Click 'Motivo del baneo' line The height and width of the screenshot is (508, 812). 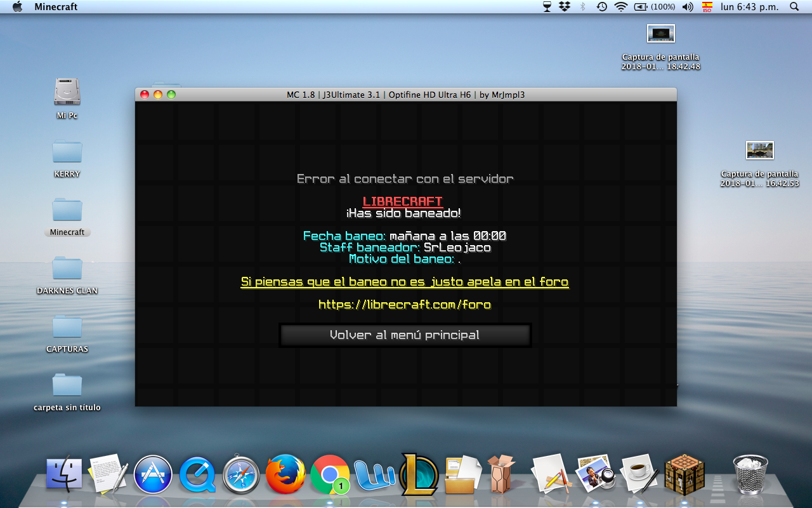(405, 259)
